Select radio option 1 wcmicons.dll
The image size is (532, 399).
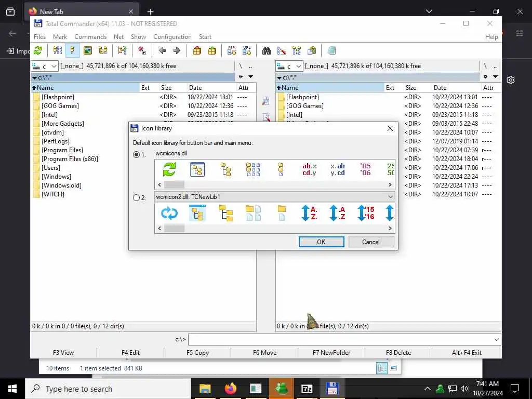pos(137,154)
